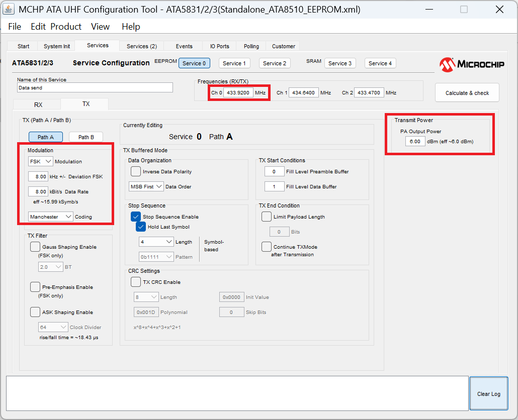The width and height of the screenshot is (518, 420).
Task: Click the Name of this Service field
Action: click(95, 87)
